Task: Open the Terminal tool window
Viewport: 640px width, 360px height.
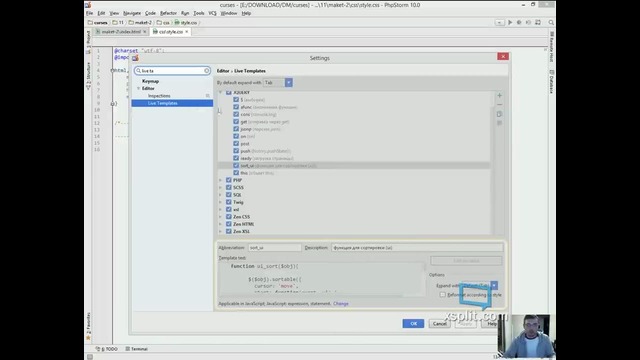Action: (137, 349)
